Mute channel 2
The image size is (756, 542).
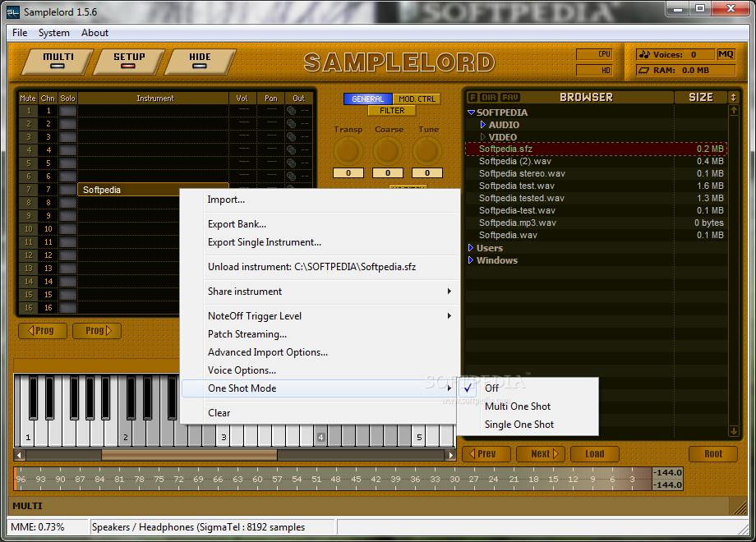[29, 124]
